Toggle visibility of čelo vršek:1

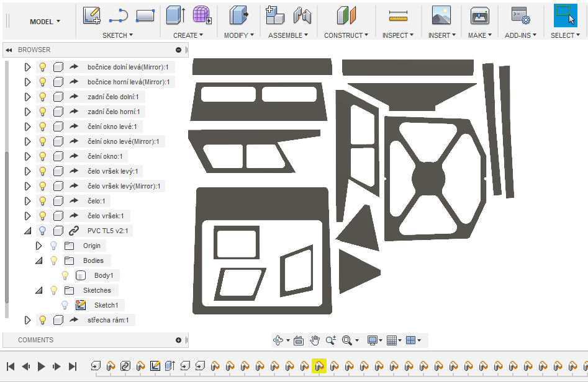coord(43,216)
